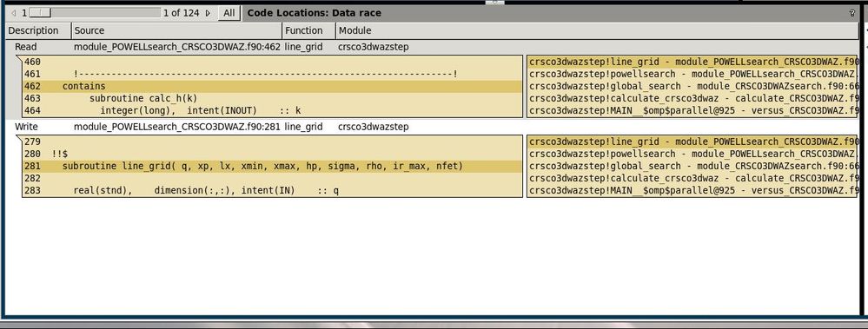Select code line 464 integer(long) declaration
The width and height of the screenshot is (868, 329).
(272, 110)
